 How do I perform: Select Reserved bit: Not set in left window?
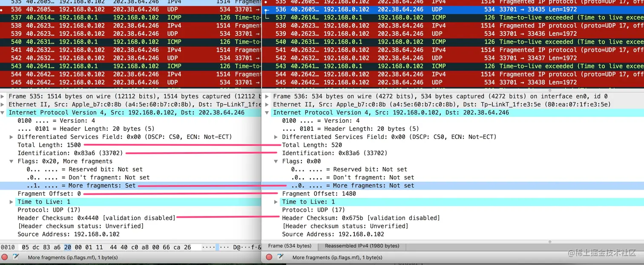[84, 169]
